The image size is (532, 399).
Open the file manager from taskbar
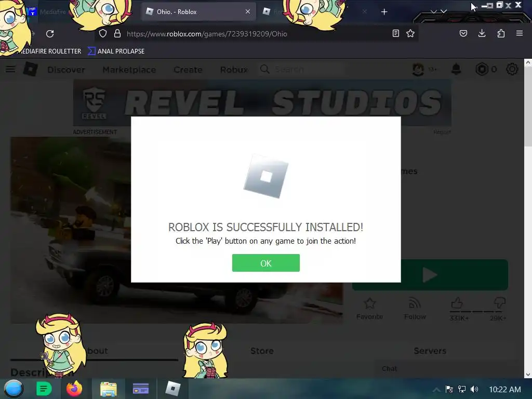tap(108, 389)
